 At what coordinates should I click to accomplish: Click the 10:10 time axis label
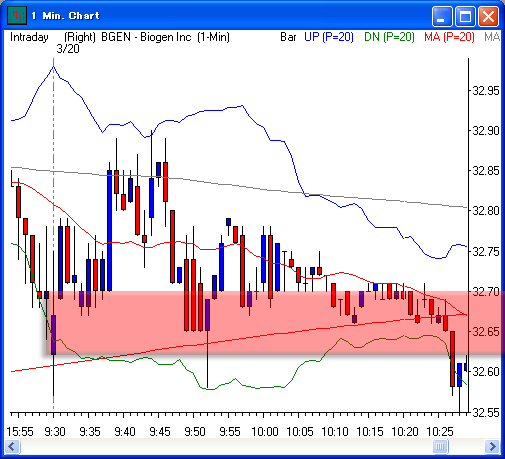pyautogui.click(x=335, y=432)
